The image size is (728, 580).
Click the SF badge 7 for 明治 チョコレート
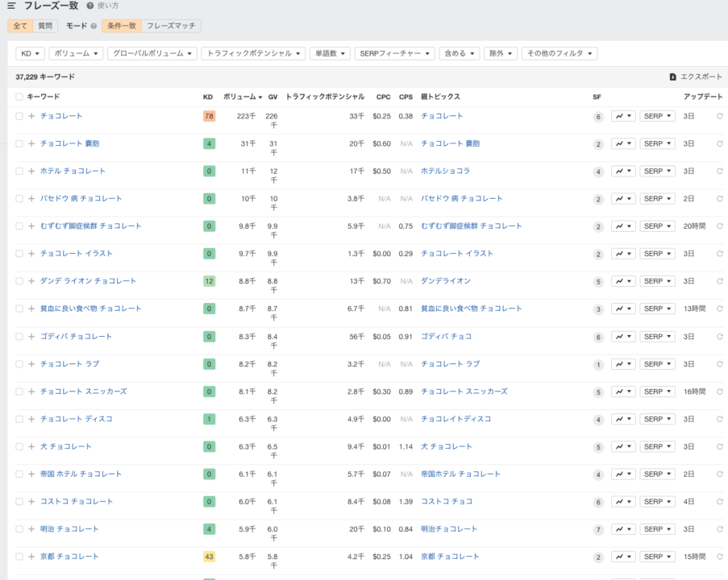(597, 530)
